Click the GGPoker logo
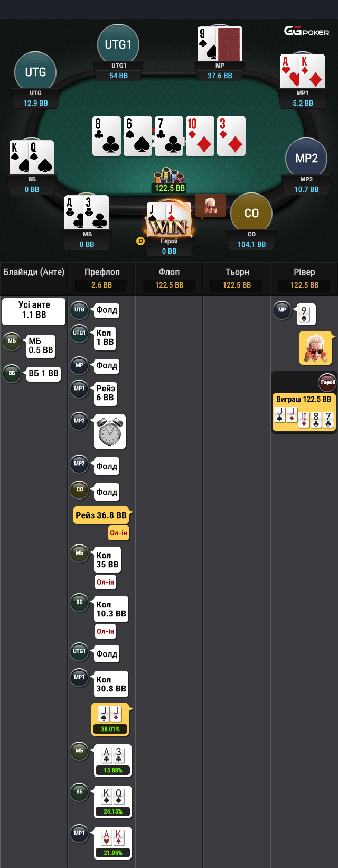The image size is (338, 868). click(x=306, y=31)
